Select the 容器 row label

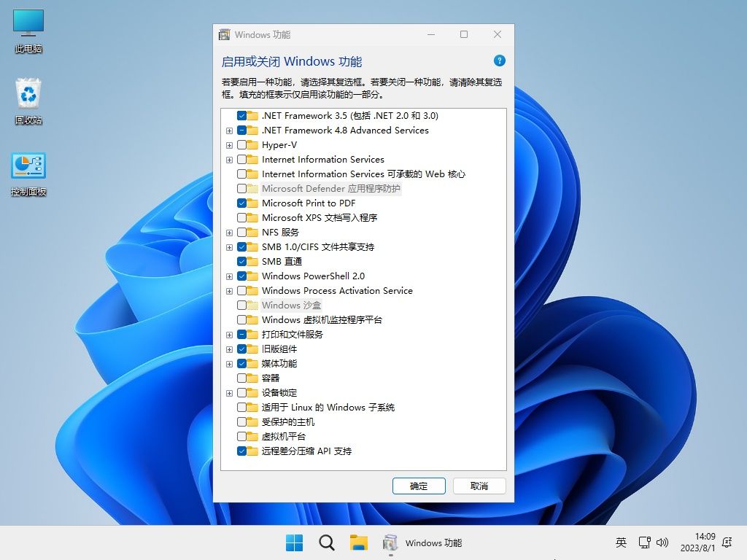click(271, 378)
